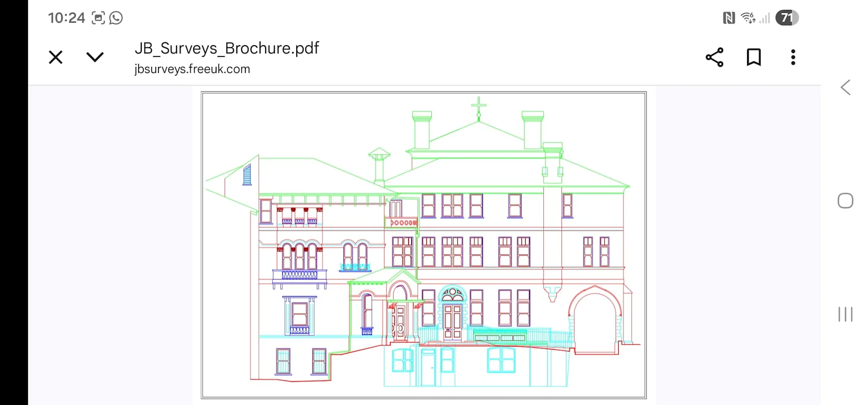The width and height of the screenshot is (868, 405).
Task: Open recent apps with the navigation button
Action: click(845, 314)
